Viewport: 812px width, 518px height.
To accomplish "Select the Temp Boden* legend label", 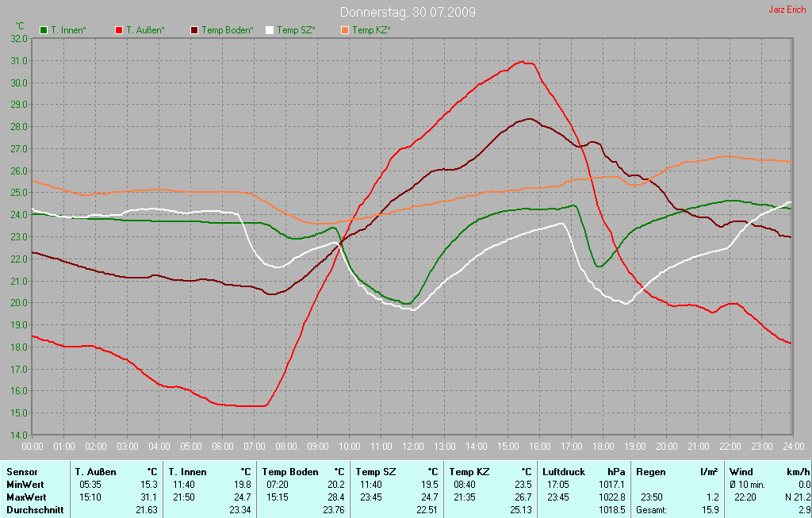I will point(228,30).
